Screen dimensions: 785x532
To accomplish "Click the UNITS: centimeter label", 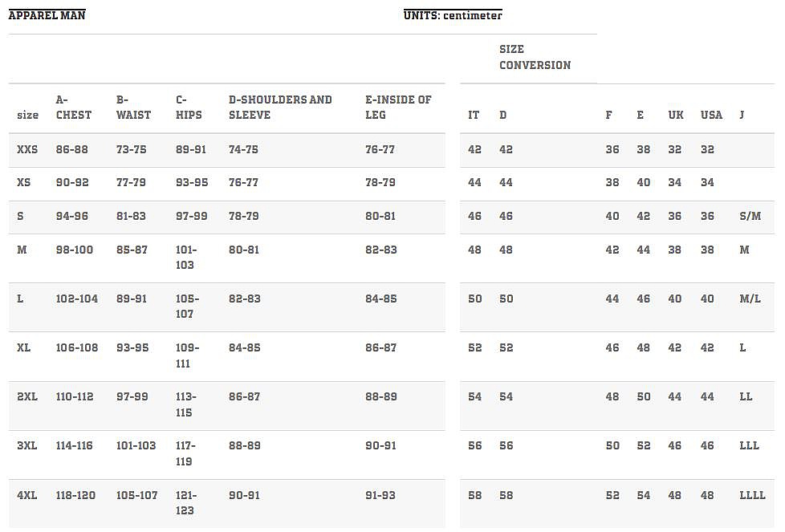I will [453, 15].
